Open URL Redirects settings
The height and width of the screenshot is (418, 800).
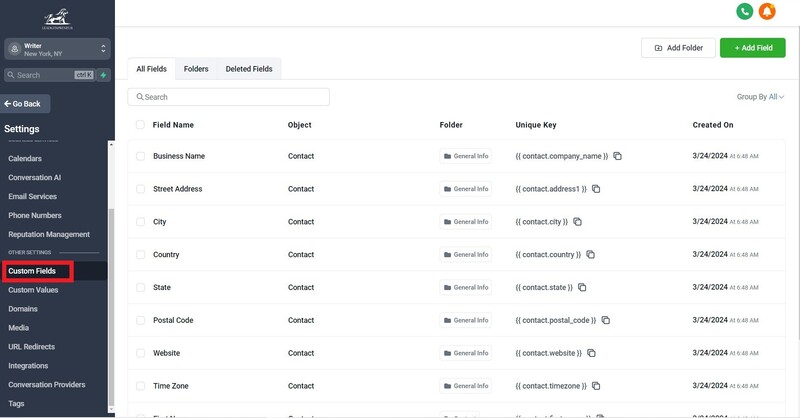[32, 347]
